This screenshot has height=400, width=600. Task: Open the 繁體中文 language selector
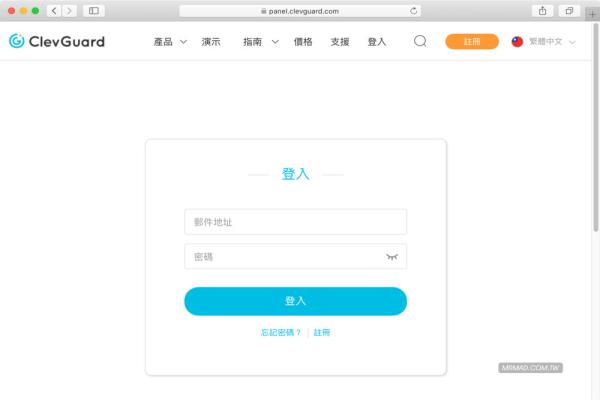tap(543, 42)
